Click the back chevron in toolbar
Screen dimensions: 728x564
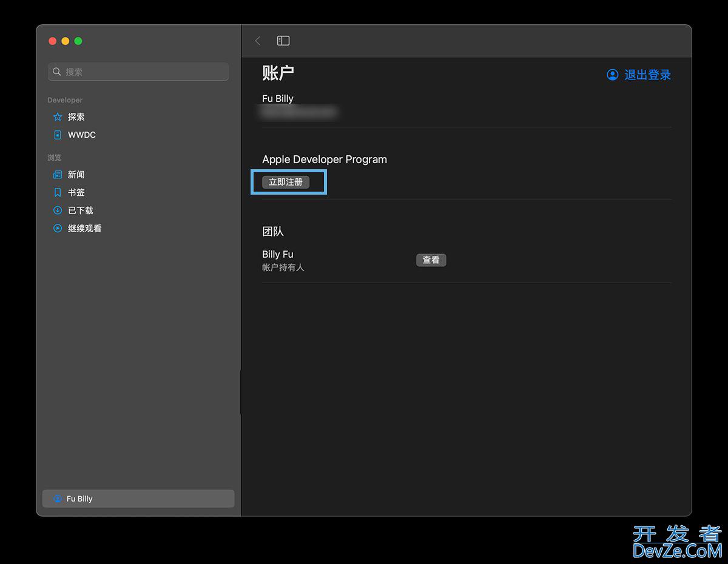(x=258, y=41)
